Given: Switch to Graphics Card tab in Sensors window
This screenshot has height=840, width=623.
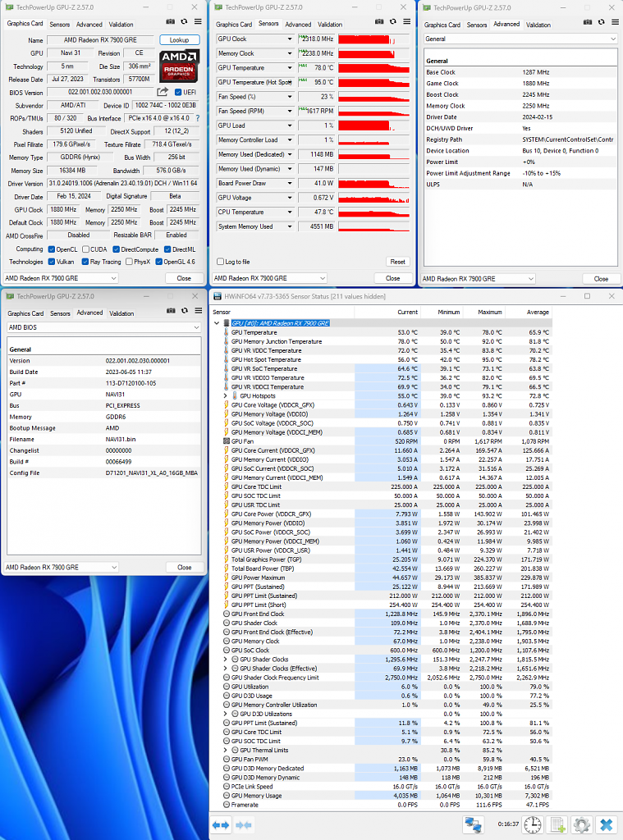Looking at the screenshot, I should pos(234,25).
